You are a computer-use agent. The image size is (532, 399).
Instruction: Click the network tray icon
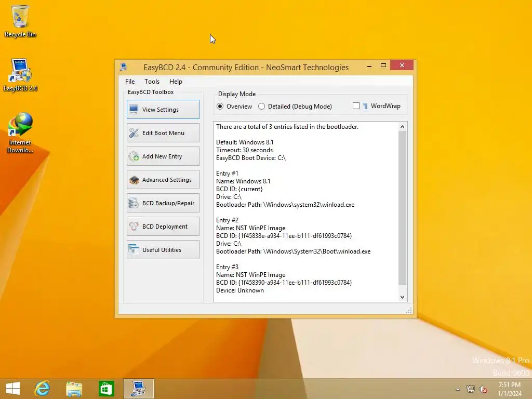470,389
